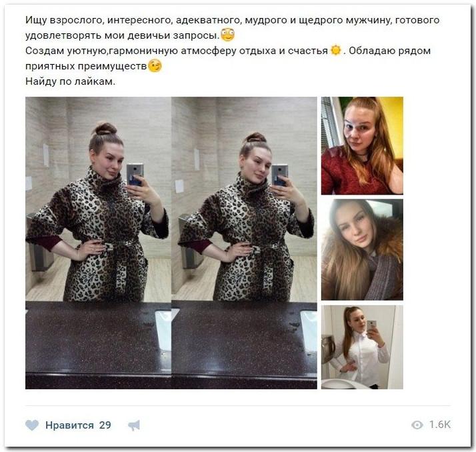
Task: Click the text Найду по лайкам
Action: 71,81
